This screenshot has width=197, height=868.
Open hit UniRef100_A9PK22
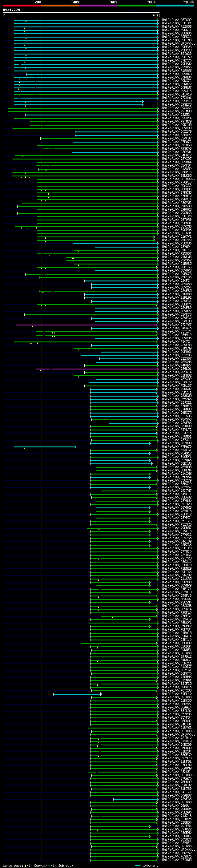coord(177,37)
